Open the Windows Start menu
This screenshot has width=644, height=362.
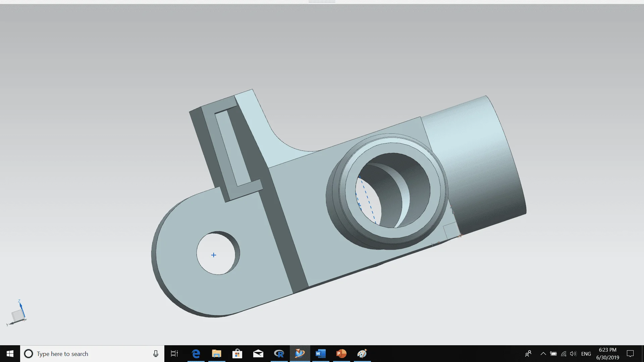[x=10, y=354]
